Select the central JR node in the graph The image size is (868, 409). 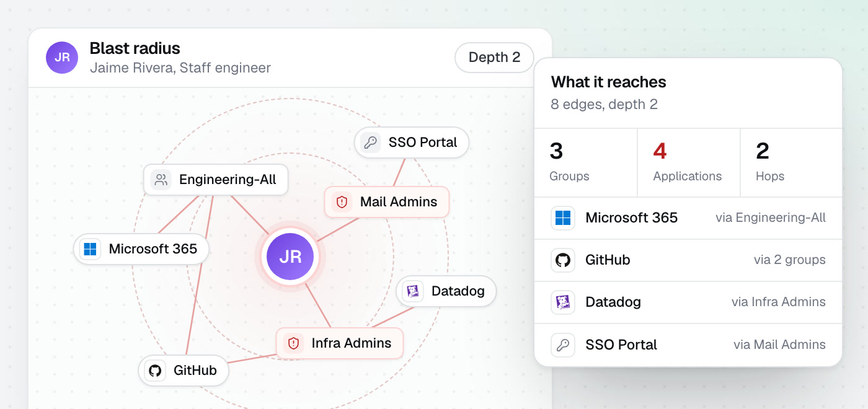[x=290, y=256]
